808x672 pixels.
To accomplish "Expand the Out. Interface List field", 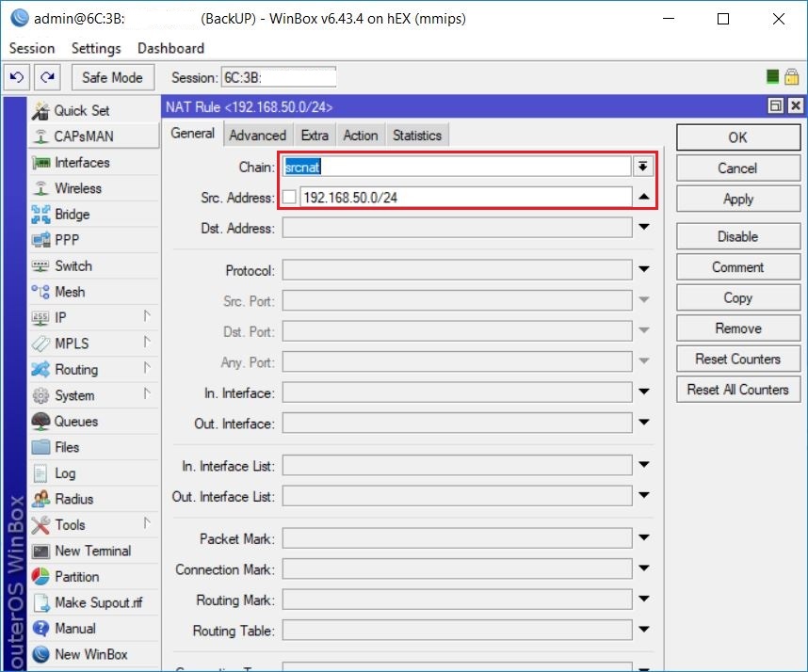I will pyautogui.click(x=644, y=495).
